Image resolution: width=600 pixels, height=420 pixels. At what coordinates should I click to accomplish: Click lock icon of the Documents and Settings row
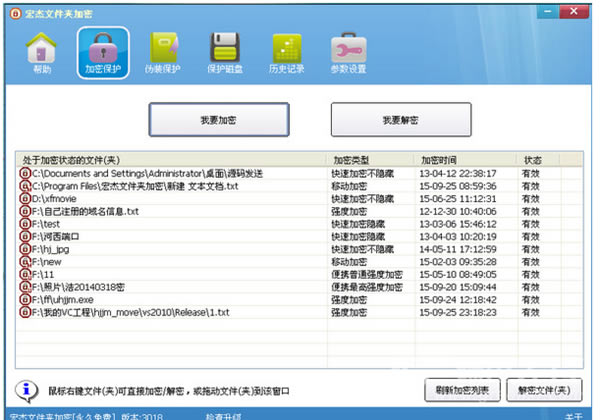click(x=25, y=173)
